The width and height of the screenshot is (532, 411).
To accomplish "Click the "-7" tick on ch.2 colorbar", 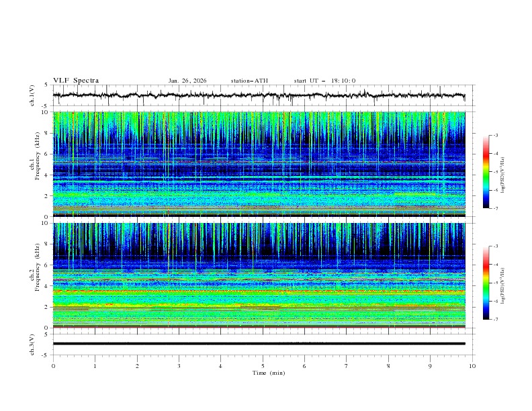I will point(496,320).
